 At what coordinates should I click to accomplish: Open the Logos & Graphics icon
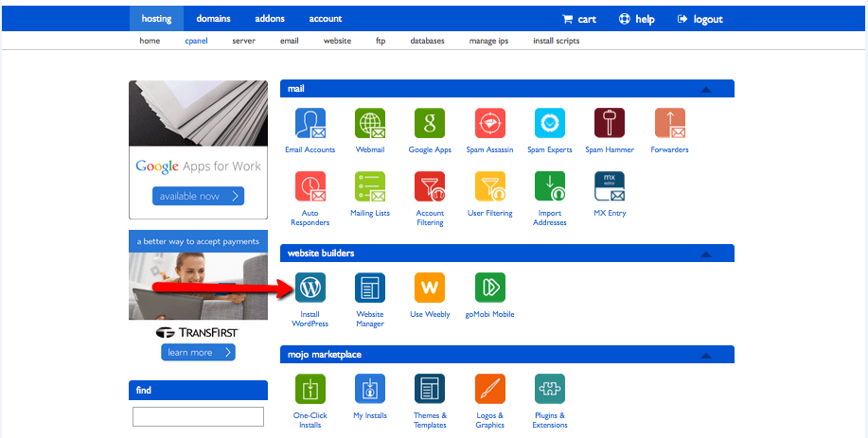pyautogui.click(x=490, y=389)
